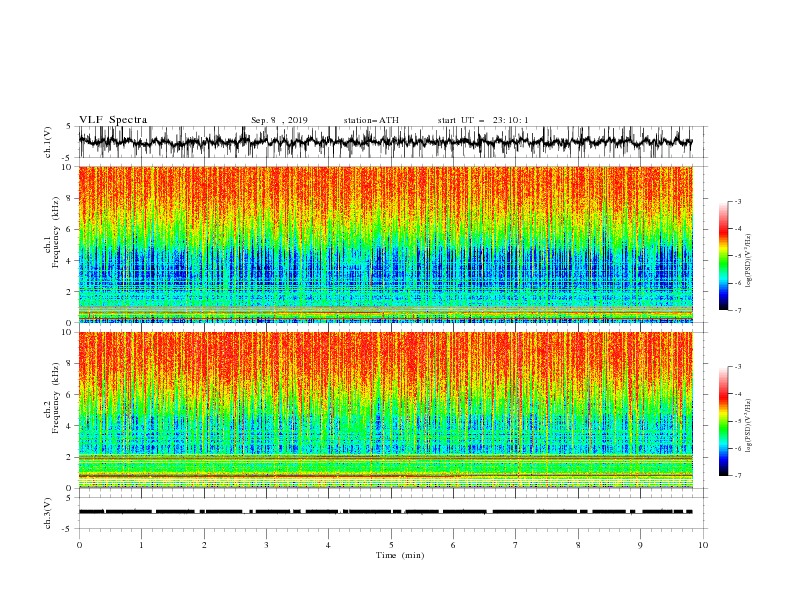Click time-axis tick label "5"
Screen dimensions: 792x612
391,545
